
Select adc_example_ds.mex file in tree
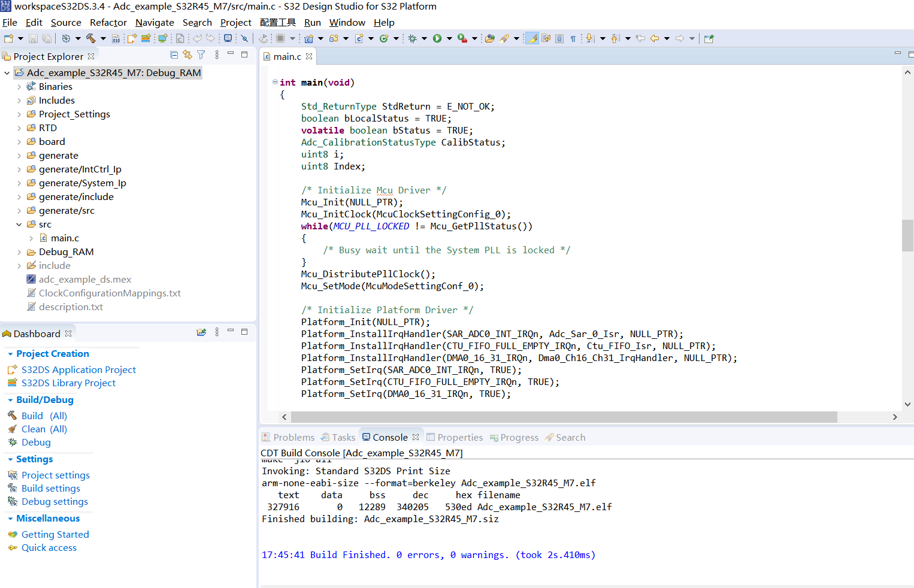tap(85, 280)
